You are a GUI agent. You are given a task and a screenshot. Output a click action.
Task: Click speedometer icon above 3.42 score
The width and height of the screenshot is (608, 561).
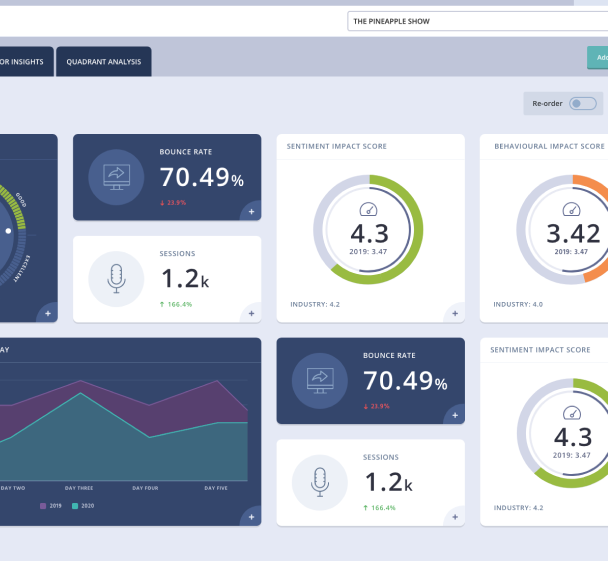tap(572, 209)
